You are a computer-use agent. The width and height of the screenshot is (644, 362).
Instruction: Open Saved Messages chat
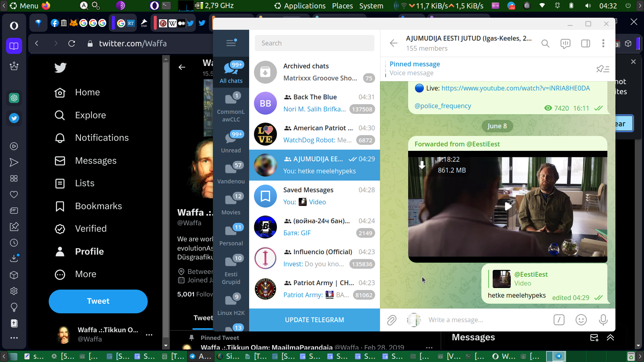(x=314, y=196)
